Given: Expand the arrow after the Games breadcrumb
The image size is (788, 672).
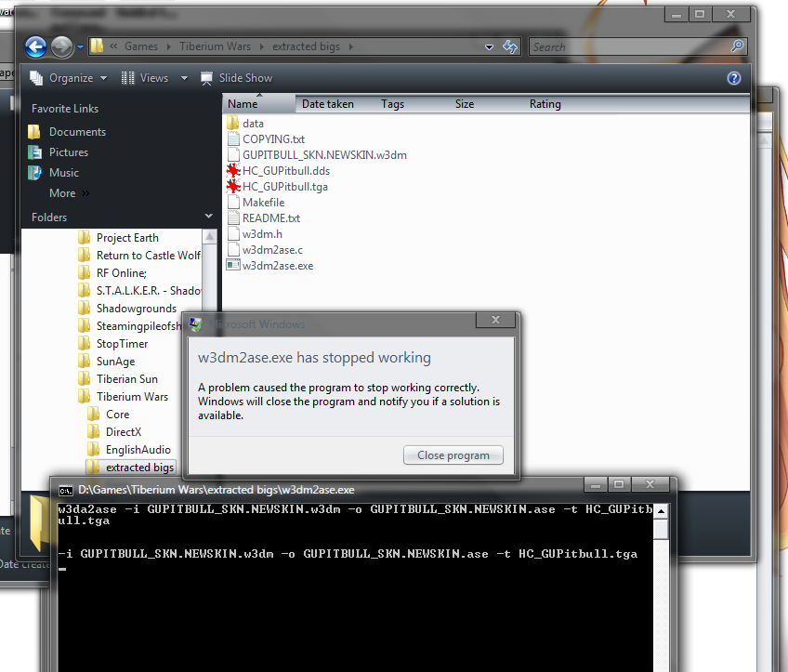Looking at the screenshot, I should tap(169, 46).
